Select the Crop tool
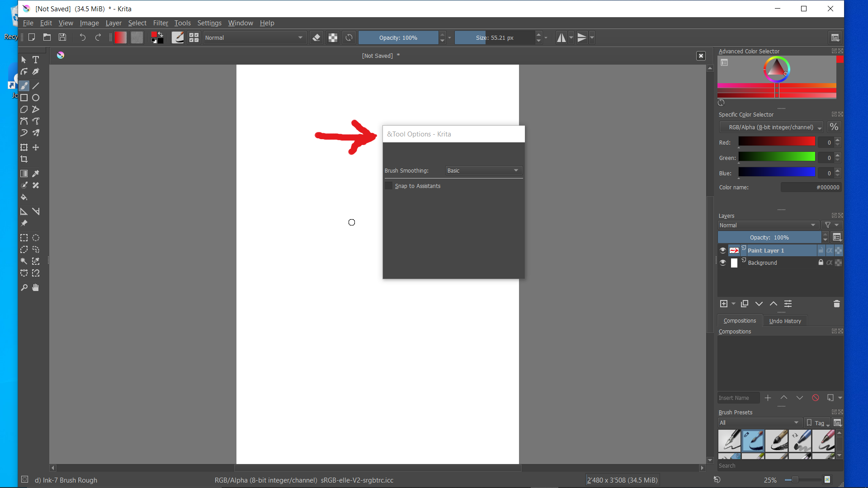 pyautogui.click(x=24, y=159)
